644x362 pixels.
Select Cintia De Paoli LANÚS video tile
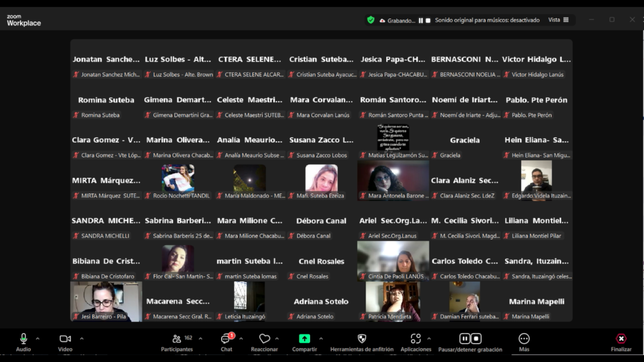[393, 260]
